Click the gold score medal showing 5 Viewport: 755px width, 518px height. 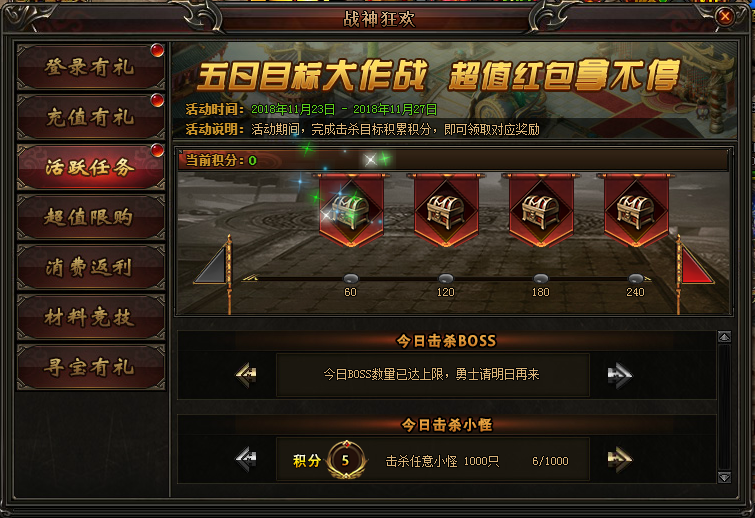tap(346, 460)
